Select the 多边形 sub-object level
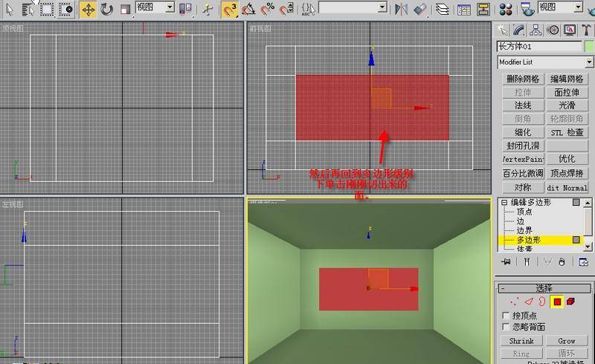The image size is (595, 364). 529,240
